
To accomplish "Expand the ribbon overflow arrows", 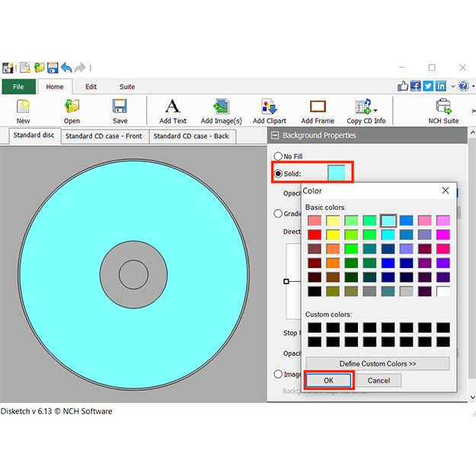I will 474,111.
